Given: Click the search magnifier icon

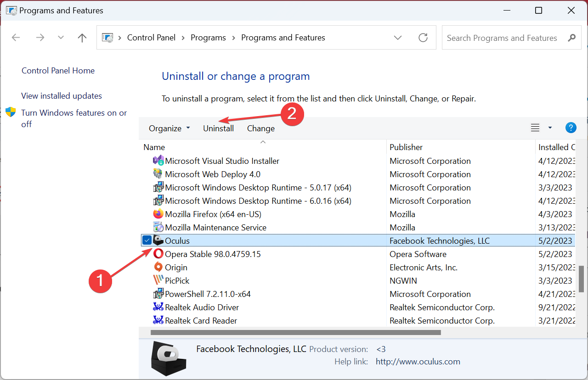Looking at the screenshot, I should [571, 38].
